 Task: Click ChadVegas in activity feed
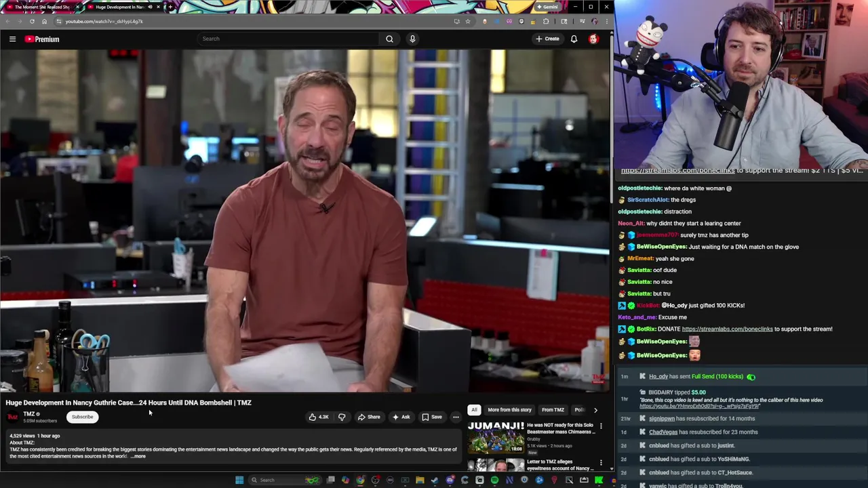point(663,432)
